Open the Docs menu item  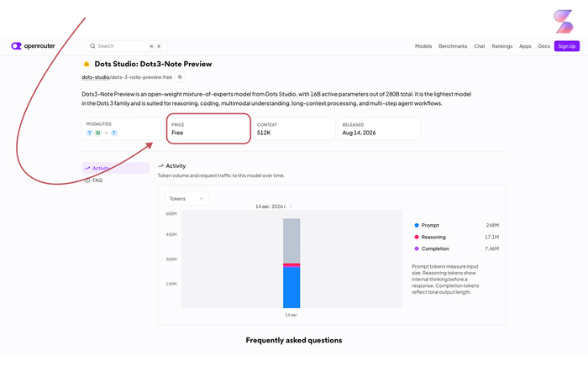[x=543, y=46]
